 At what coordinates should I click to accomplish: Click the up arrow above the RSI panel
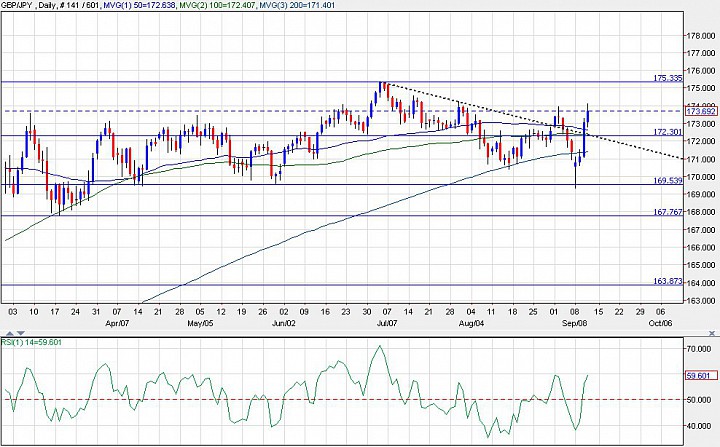tap(10, 333)
